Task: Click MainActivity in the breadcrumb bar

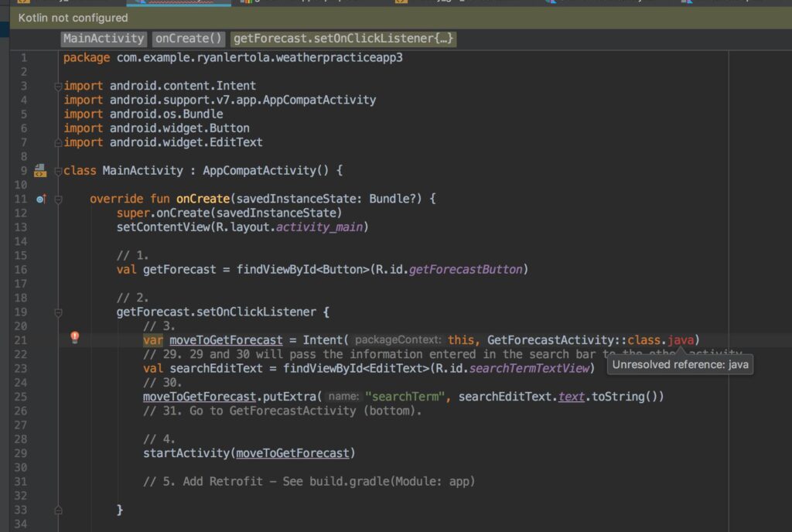Action: tap(103, 38)
